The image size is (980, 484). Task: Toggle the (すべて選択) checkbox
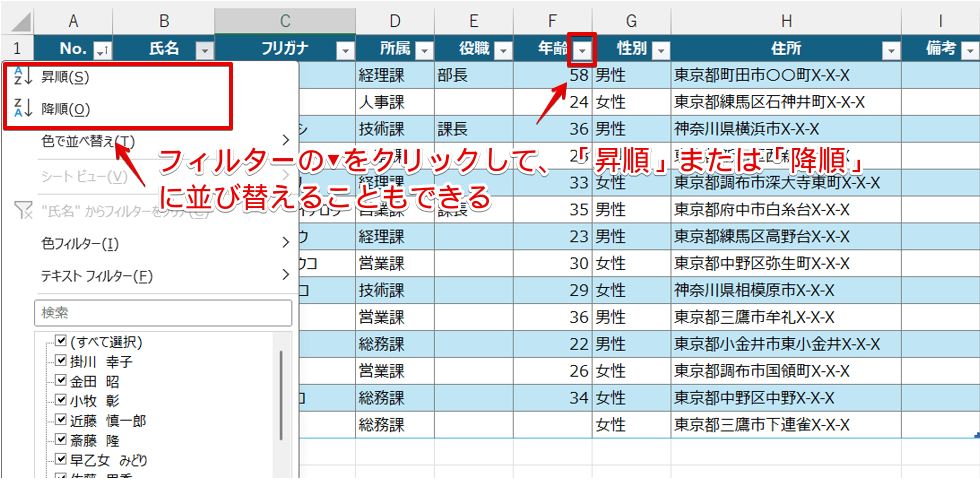(61, 341)
